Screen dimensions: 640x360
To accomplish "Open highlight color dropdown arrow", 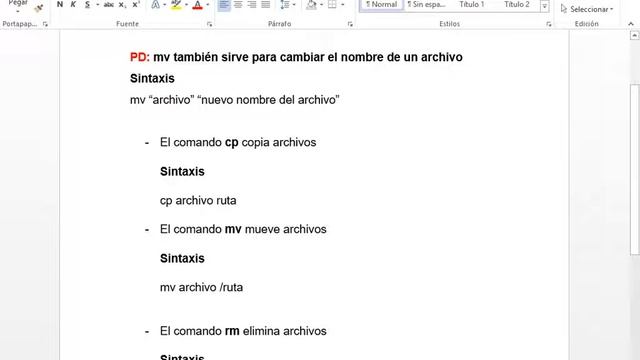I will [187, 5].
